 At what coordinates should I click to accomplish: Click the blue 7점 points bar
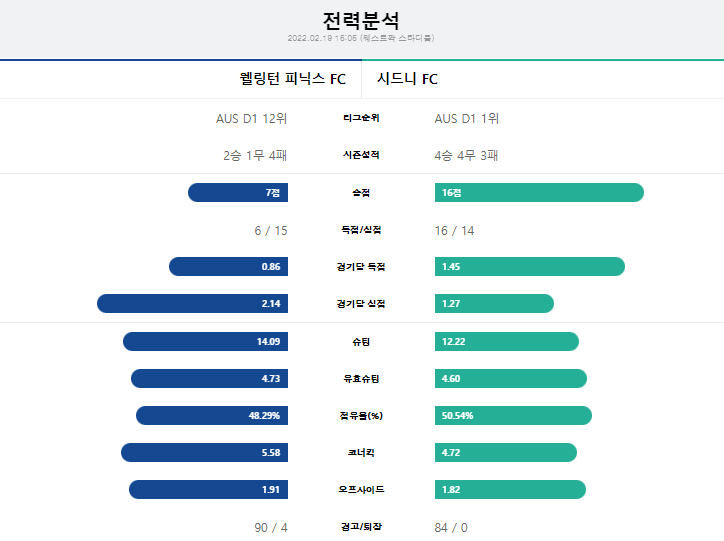coord(238,192)
